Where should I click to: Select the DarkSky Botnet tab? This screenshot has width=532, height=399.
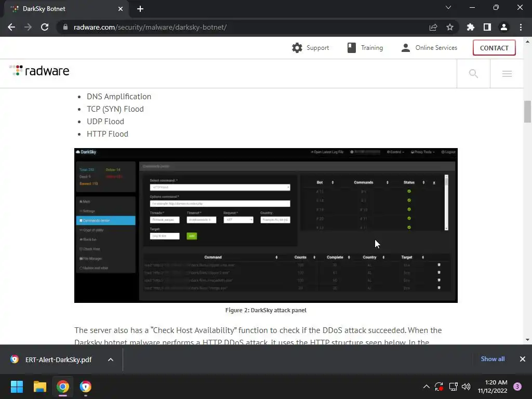[x=66, y=9]
